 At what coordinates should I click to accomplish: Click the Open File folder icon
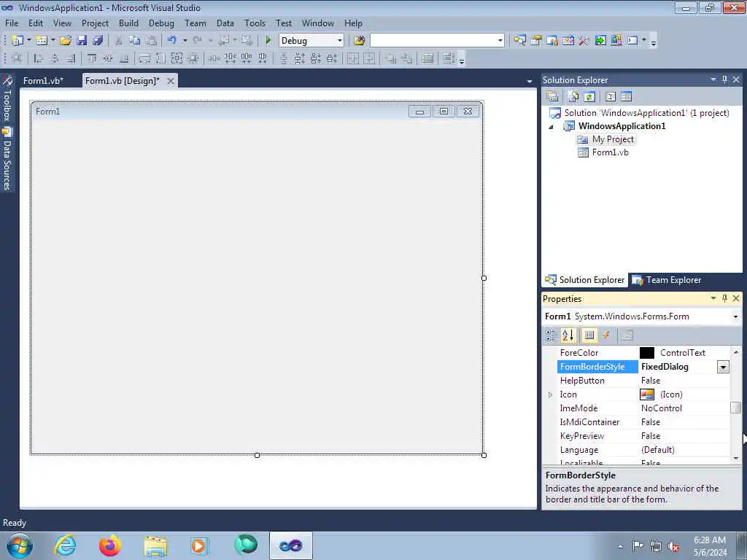click(x=65, y=41)
